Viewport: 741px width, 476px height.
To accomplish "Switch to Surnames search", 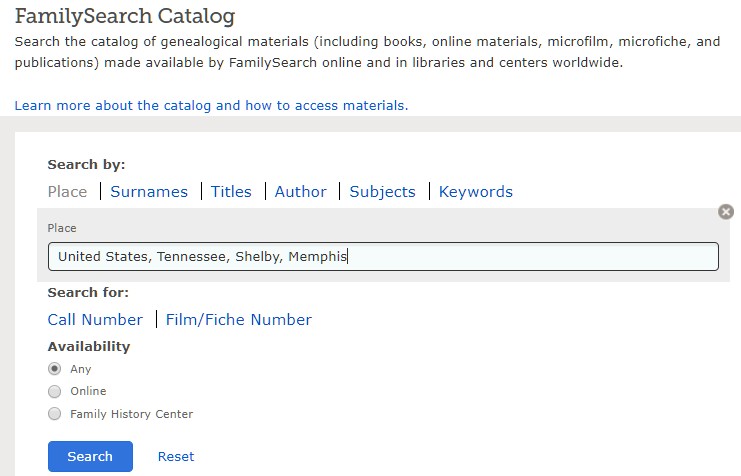I will coord(149,191).
